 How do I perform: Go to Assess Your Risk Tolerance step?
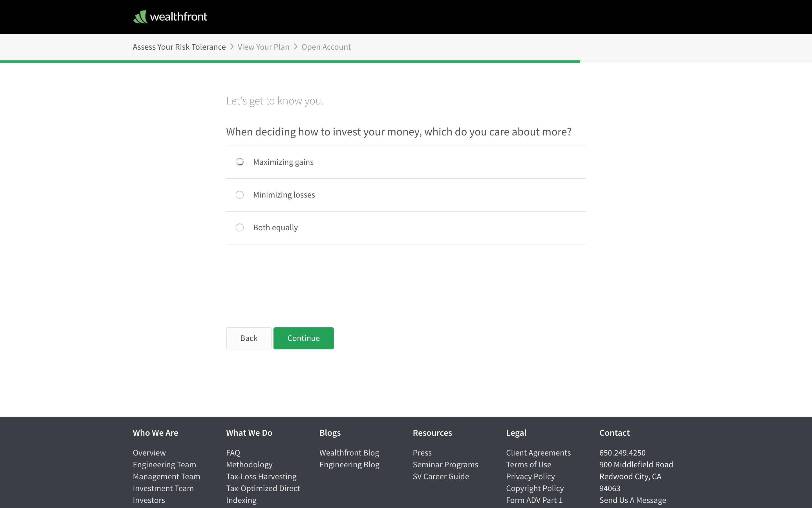click(179, 47)
